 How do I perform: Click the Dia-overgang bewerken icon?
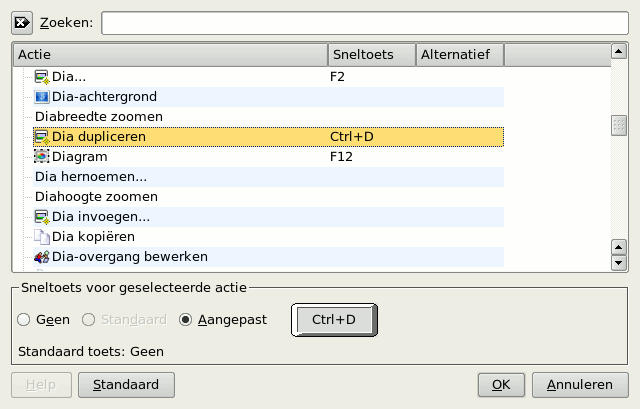(x=42, y=257)
